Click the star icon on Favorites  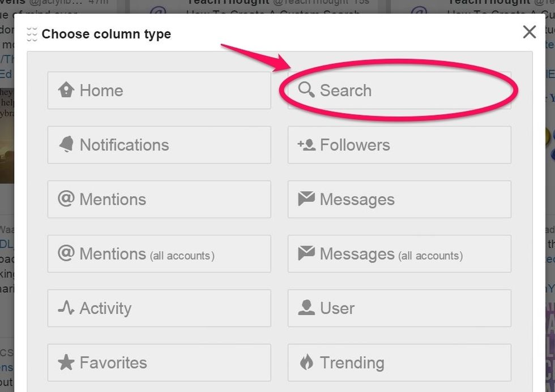click(x=66, y=362)
